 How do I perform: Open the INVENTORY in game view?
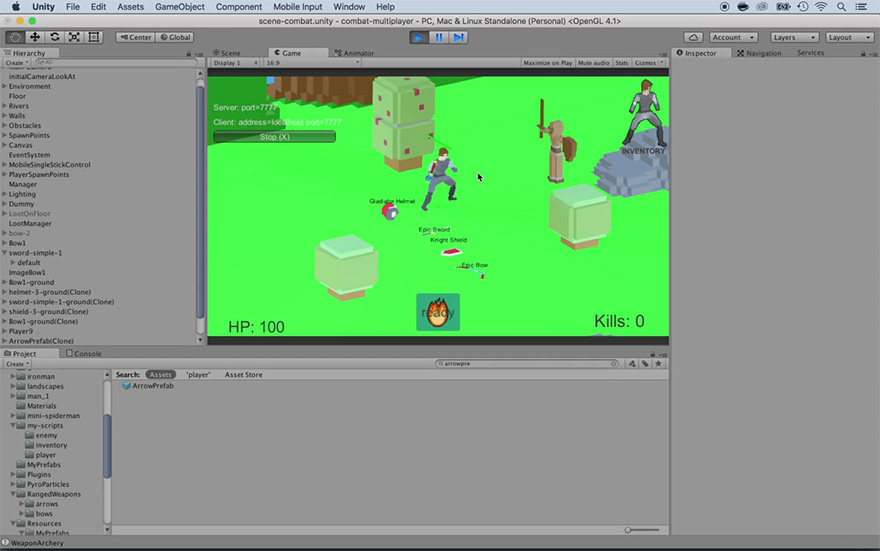coord(643,151)
